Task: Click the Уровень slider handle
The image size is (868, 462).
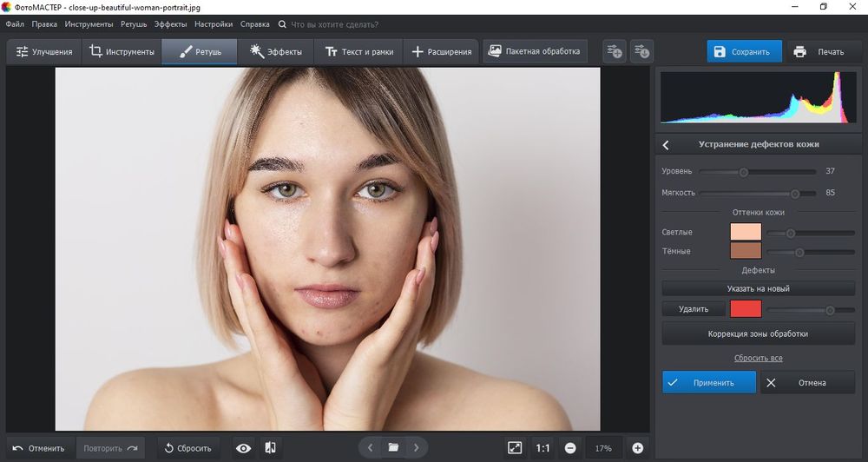Action: tap(743, 172)
